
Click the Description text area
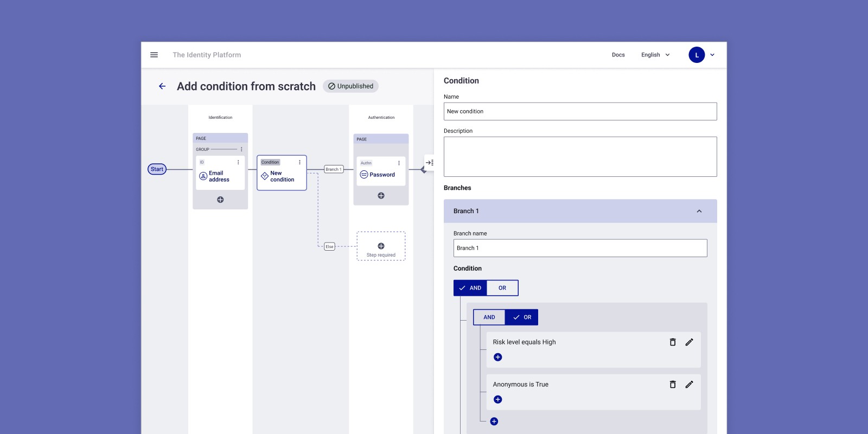point(580,157)
